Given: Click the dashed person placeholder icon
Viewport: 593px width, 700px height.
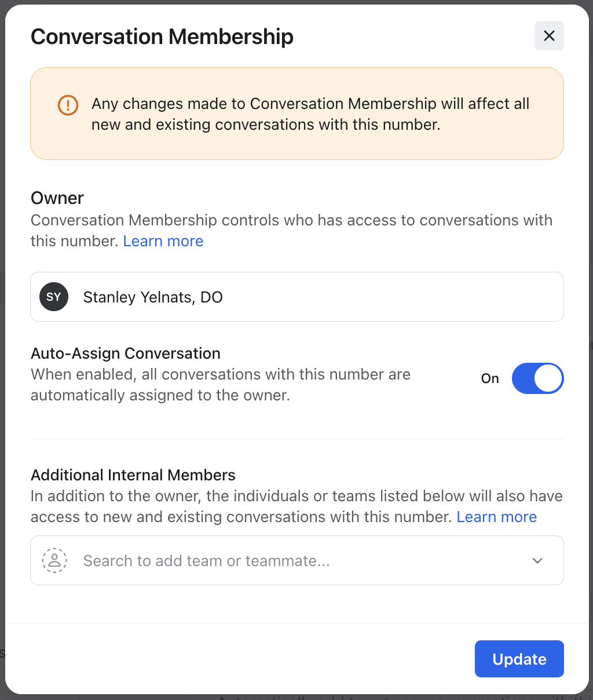Looking at the screenshot, I should coord(54,561).
